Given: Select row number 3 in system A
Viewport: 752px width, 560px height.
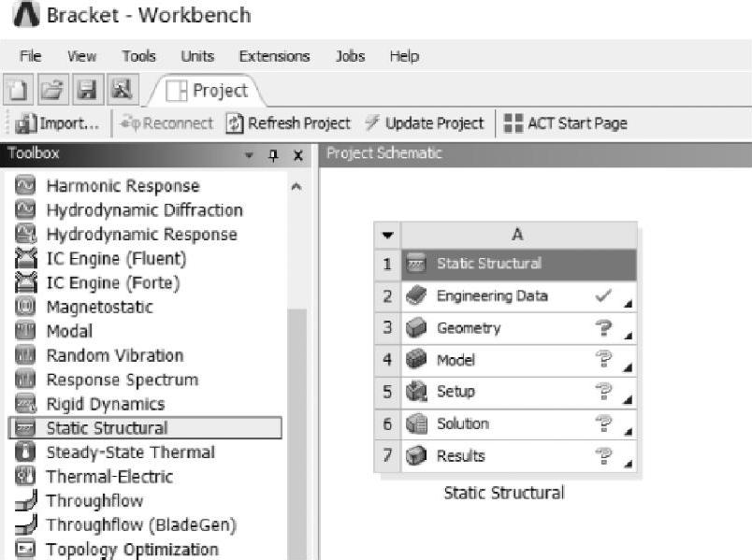Looking at the screenshot, I should click(387, 328).
